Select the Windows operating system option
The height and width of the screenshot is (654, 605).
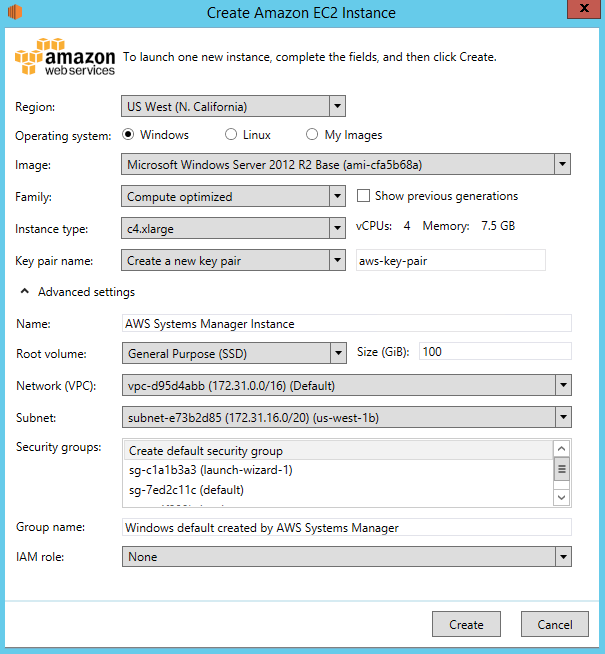tap(129, 135)
